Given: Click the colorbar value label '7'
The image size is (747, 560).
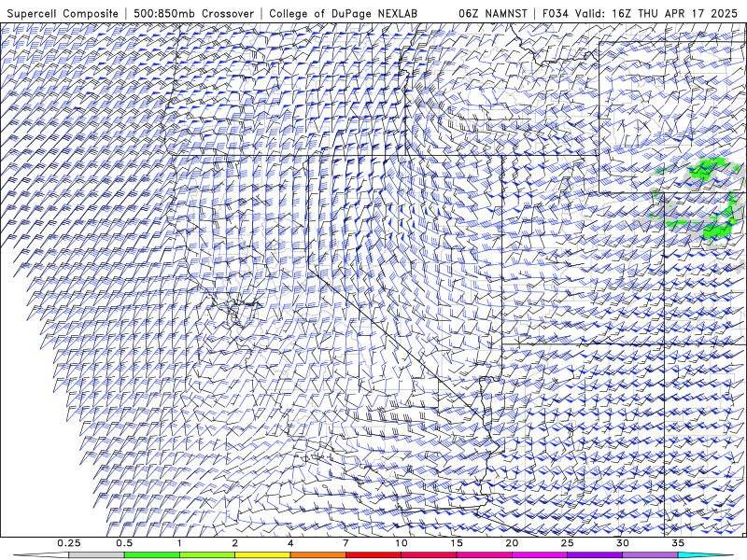Looking at the screenshot, I should tap(345, 543).
